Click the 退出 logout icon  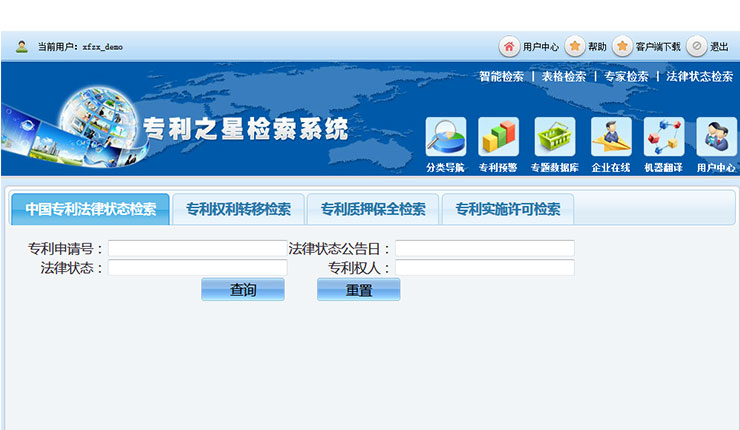[697, 47]
